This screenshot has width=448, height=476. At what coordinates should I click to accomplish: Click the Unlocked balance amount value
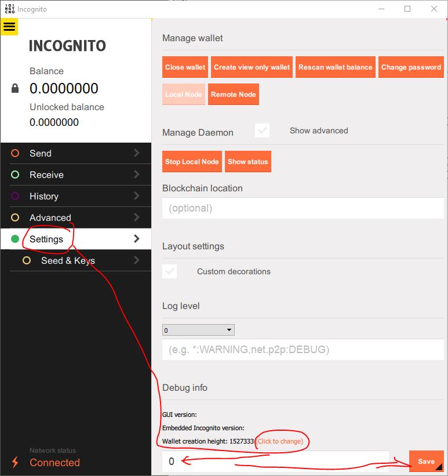54,122
